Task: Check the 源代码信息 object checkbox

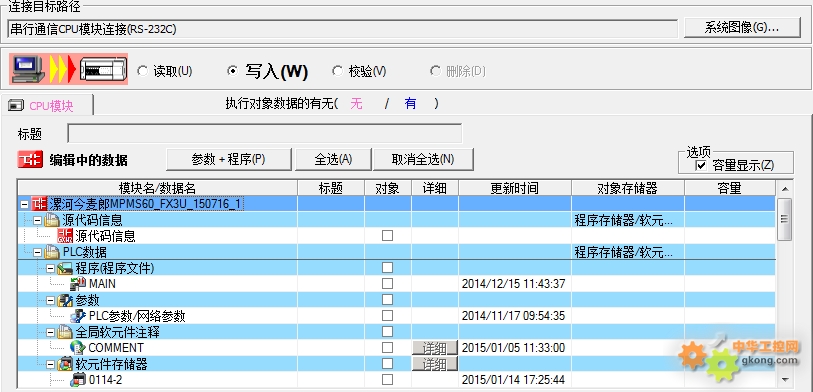Action: [x=387, y=236]
